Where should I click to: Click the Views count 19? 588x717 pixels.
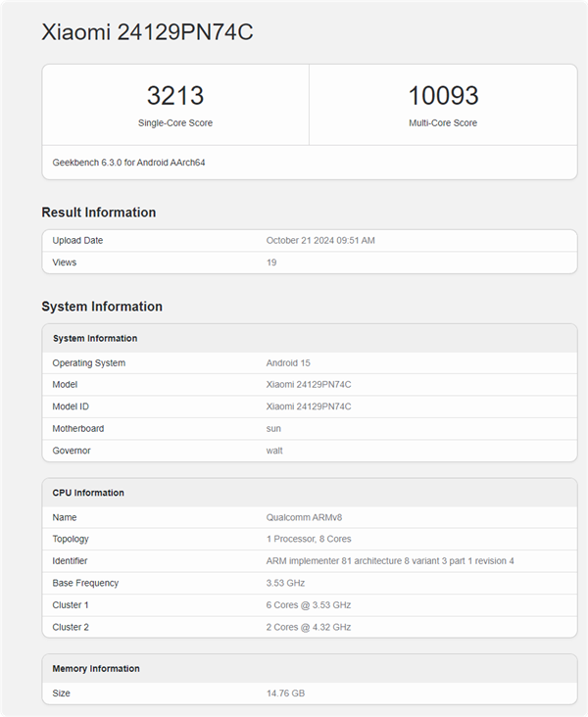click(x=271, y=263)
